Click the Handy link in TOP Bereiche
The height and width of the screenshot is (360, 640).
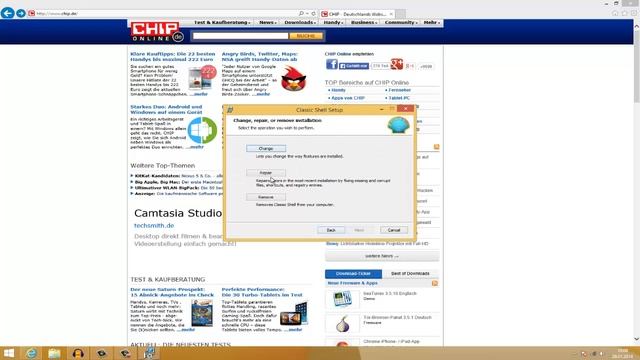click(338, 90)
